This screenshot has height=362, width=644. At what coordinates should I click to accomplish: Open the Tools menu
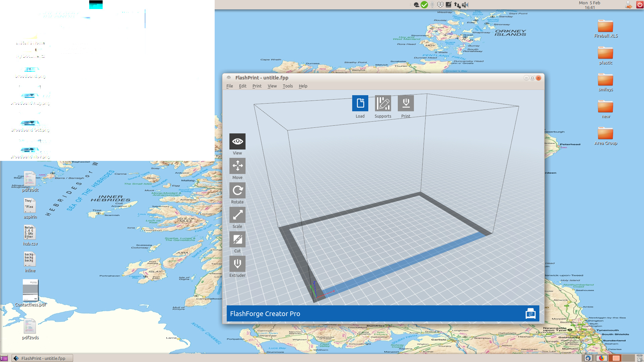(287, 86)
